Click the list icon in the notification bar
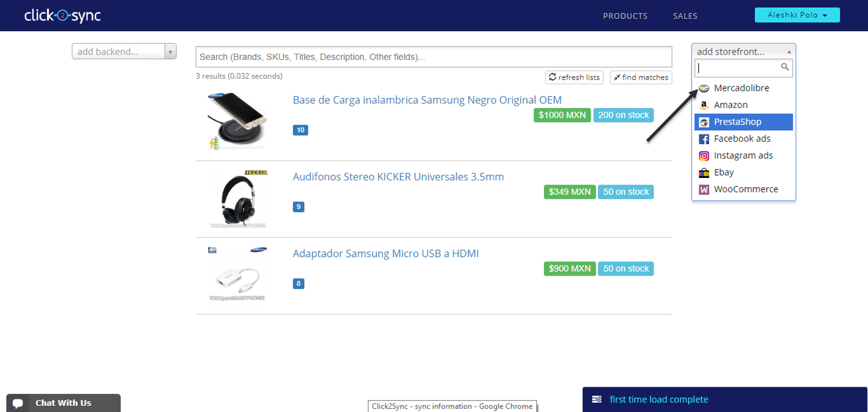Viewport: 868px width, 412px height. click(x=597, y=400)
